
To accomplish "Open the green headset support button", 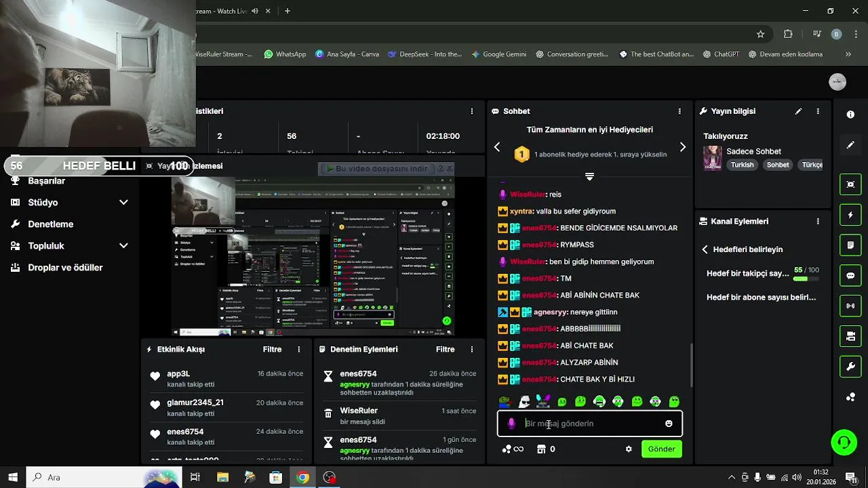I will pos(844,443).
